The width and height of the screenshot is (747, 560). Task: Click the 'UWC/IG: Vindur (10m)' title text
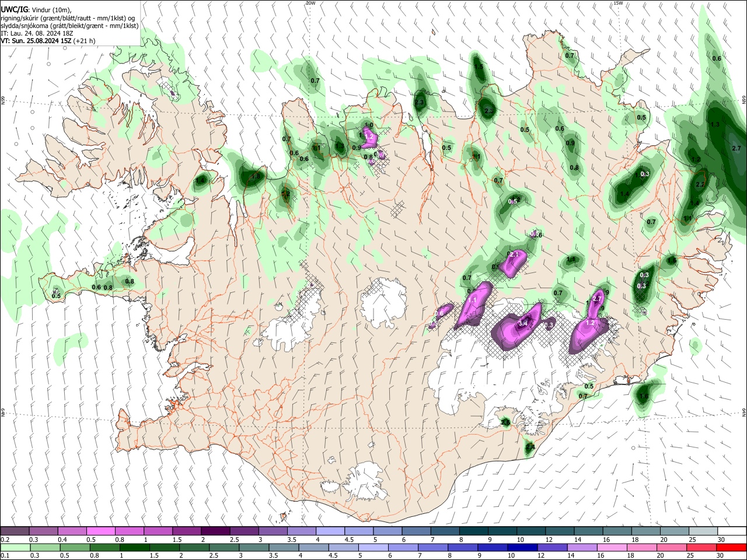[x=36, y=9]
